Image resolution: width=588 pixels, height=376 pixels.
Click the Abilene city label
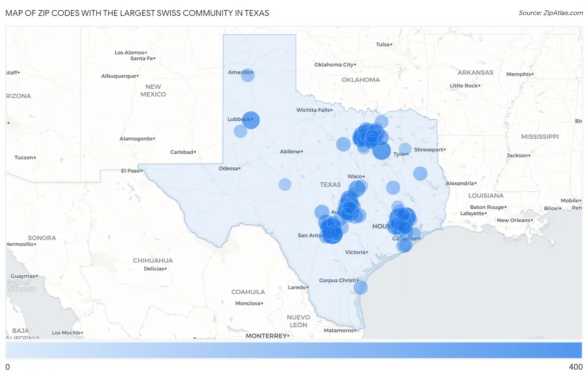click(x=291, y=151)
